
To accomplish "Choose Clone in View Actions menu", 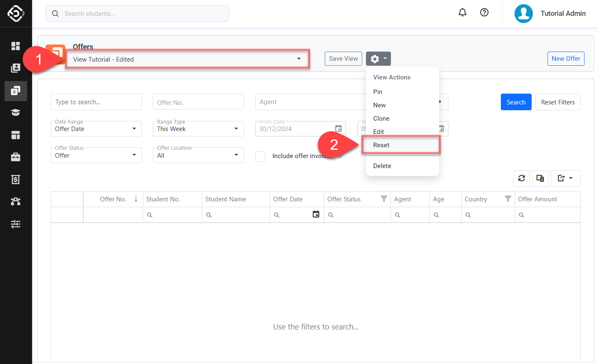I will coord(381,119).
